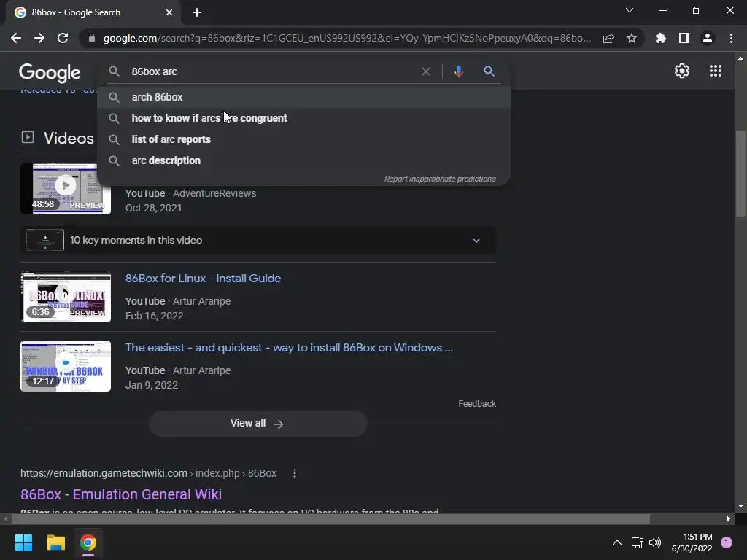
Task: Open the notification badge in taskbar
Action: pyautogui.click(x=726, y=542)
